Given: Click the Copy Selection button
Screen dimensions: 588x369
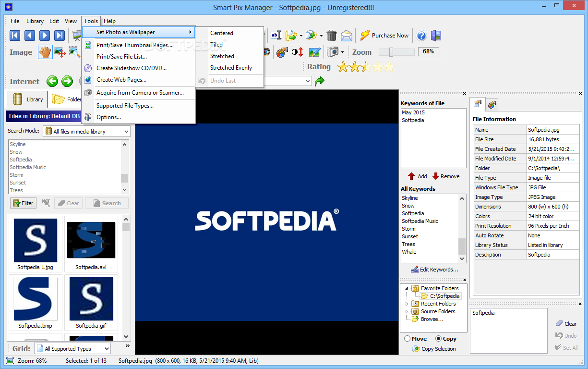Looking at the screenshot, I should 434,349.
